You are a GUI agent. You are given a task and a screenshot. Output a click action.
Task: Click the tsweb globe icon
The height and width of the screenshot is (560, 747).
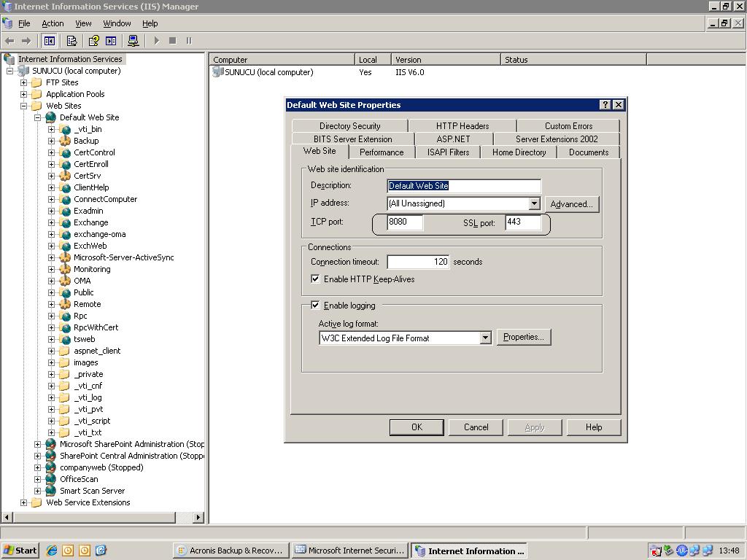tap(65, 339)
